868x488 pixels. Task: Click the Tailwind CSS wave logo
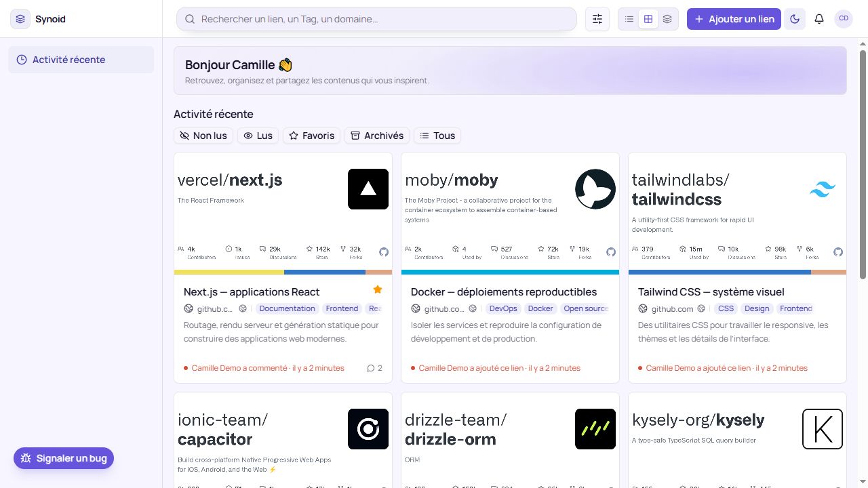click(x=823, y=189)
